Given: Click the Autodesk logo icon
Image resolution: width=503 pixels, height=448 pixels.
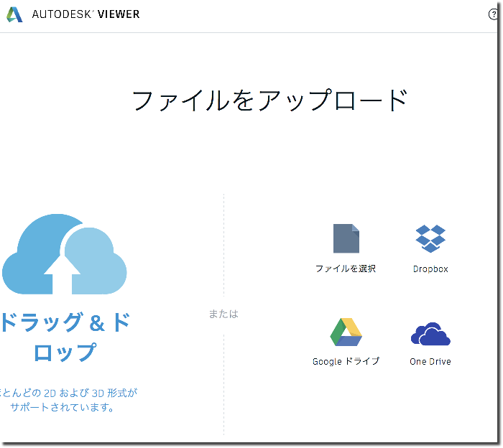Looking at the screenshot, I should click(x=15, y=14).
